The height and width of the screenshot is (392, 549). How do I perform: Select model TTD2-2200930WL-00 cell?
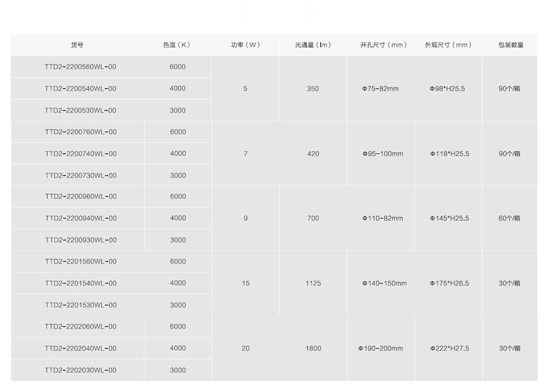click(x=81, y=240)
